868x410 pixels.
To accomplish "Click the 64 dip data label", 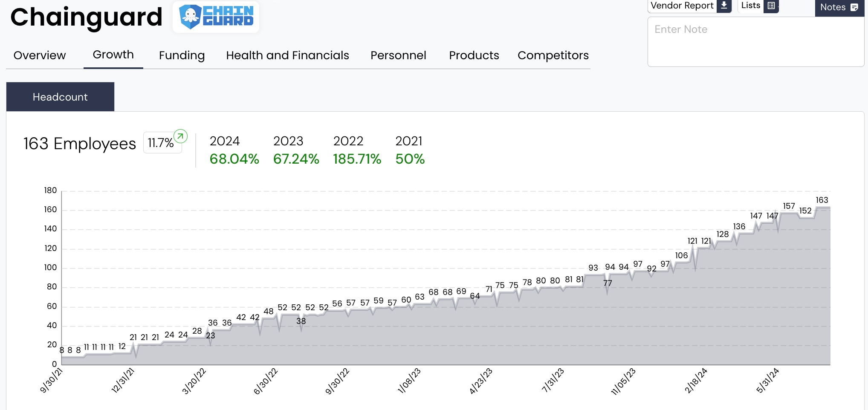I will point(475,296).
